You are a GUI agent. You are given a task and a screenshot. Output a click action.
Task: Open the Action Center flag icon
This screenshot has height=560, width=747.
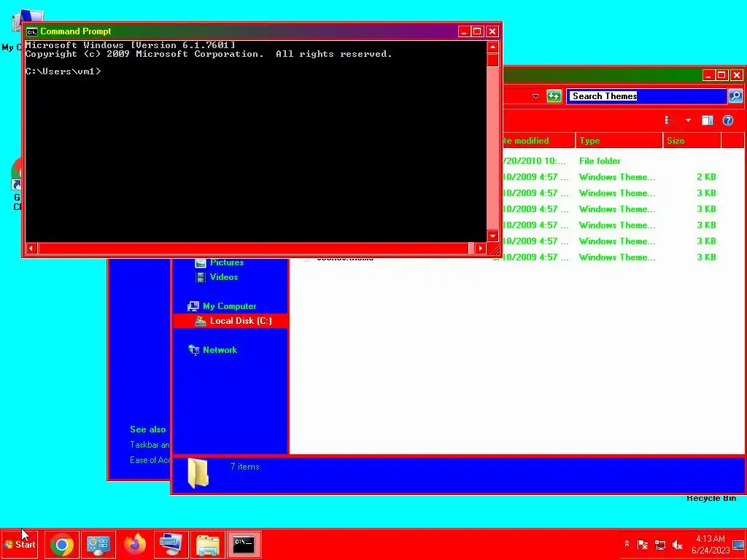(643, 544)
